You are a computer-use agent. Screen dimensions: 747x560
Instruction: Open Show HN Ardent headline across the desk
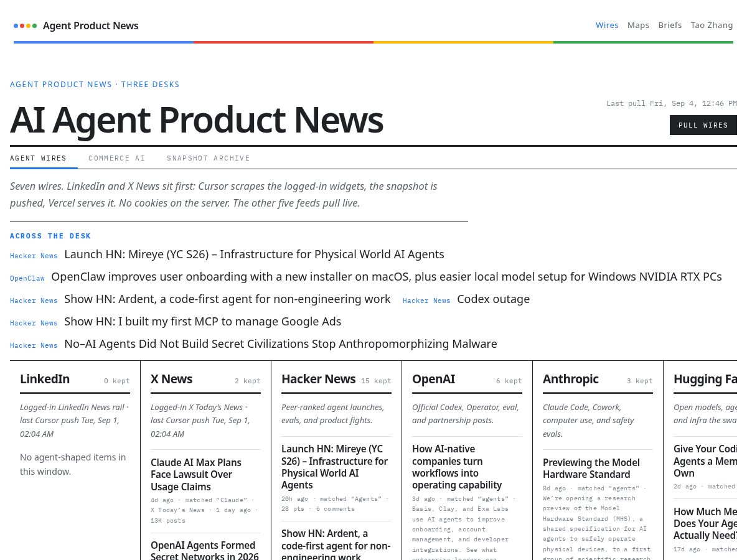pos(227,299)
